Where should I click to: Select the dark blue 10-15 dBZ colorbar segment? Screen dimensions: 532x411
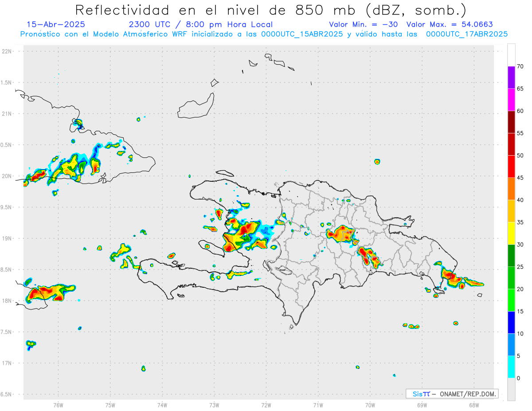(x=511, y=323)
